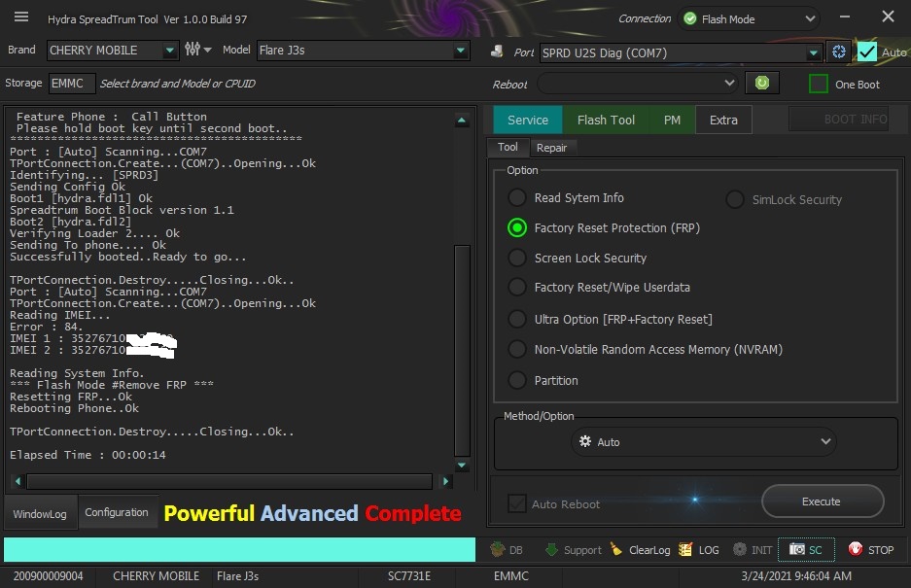Close the Hydra tool window
The width and height of the screenshot is (911, 588).
point(888,17)
